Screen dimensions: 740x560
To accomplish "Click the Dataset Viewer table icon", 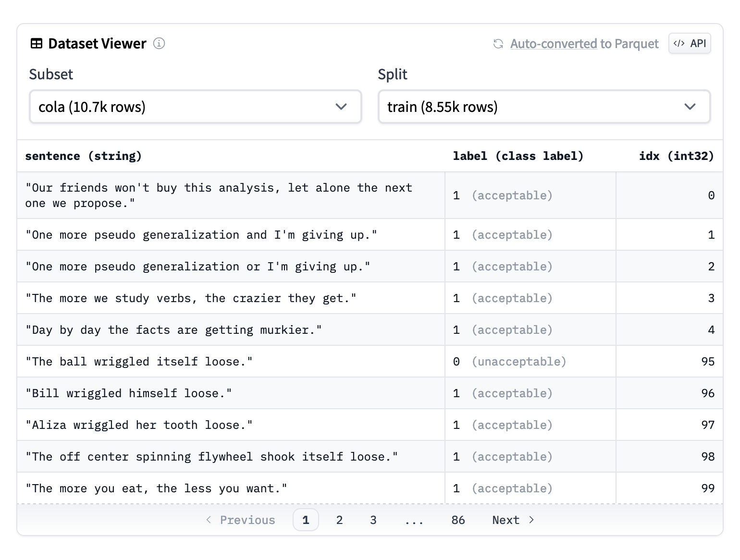I will (36, 43).
